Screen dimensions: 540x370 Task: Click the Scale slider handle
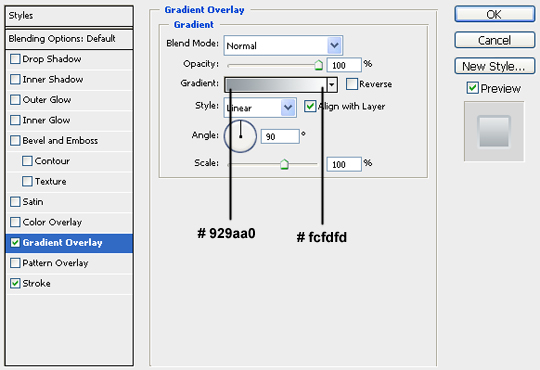284,164
